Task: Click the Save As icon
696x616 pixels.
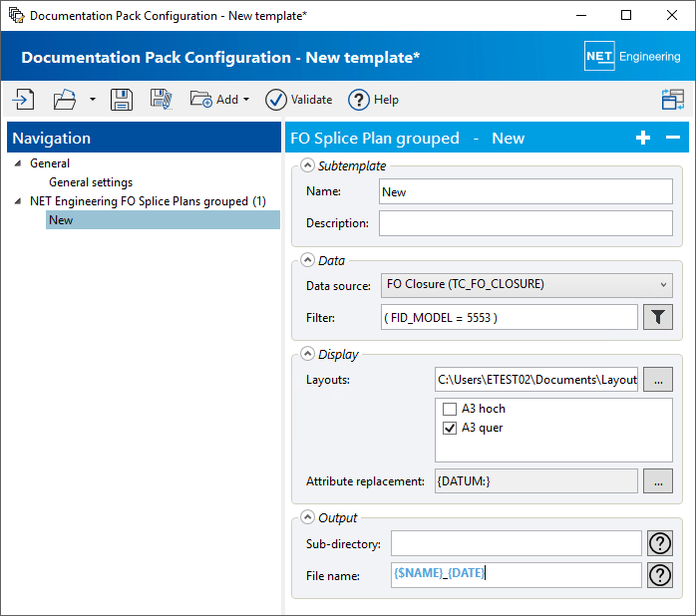Action: 162,99
